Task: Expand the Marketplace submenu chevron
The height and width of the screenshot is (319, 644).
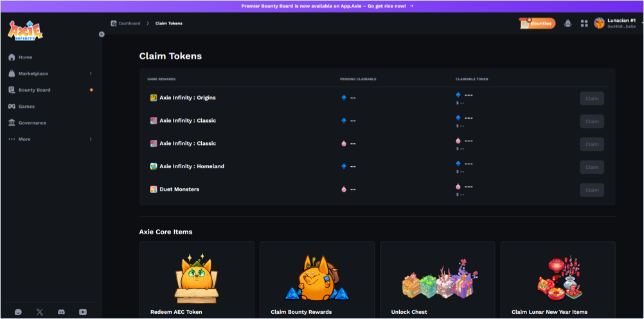Action: [91, 74]
